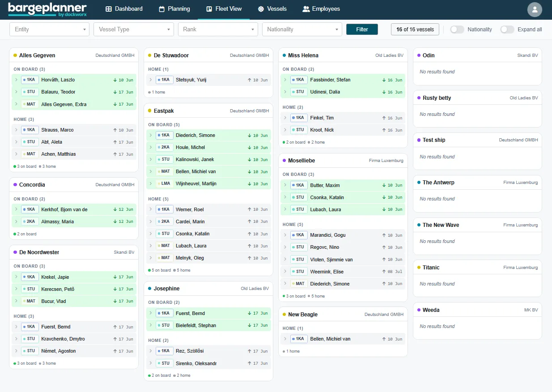Enable the Nationality toggle switch

point(457,30)
